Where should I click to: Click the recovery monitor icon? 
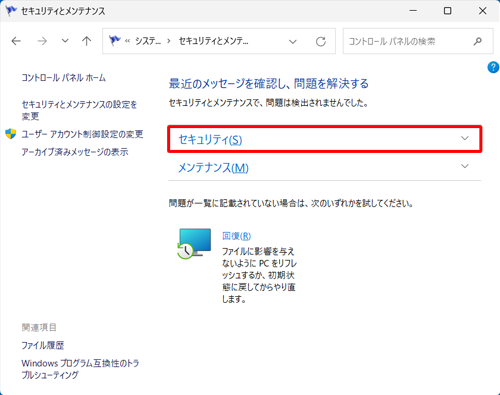194,244
